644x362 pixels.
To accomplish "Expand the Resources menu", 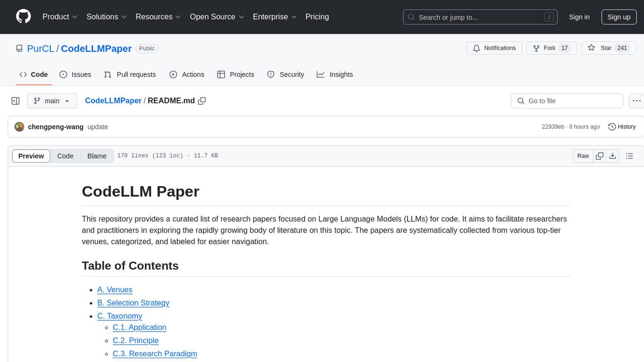I will (x=158, y=17).
